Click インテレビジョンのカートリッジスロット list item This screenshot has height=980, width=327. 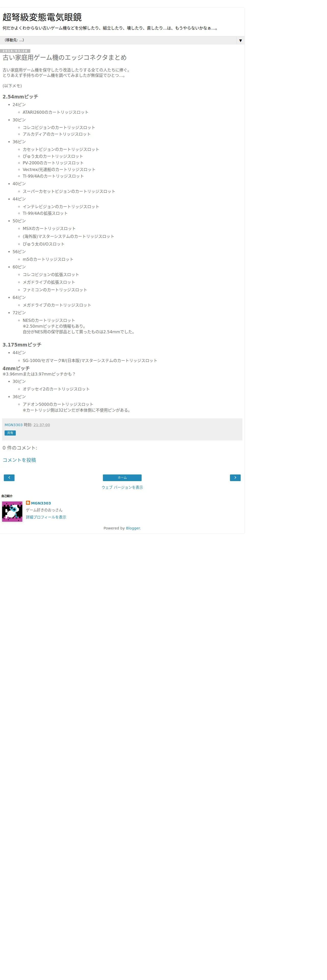click(x=61, y=207)
